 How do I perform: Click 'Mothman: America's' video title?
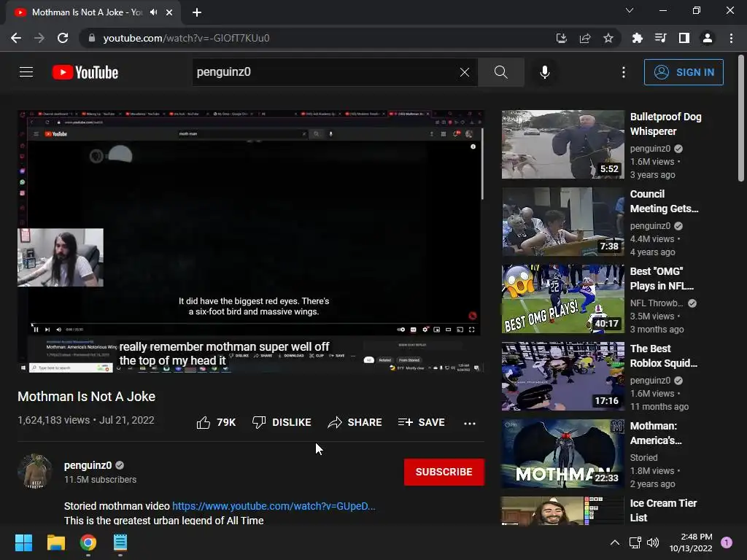[x=656, y=433]
